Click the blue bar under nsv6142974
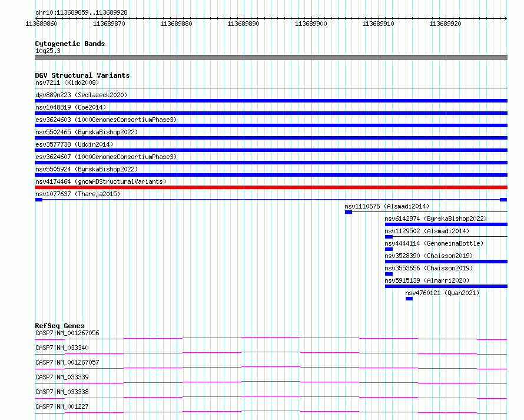Viewport: 524px width, 420px height. coord(446,224)
